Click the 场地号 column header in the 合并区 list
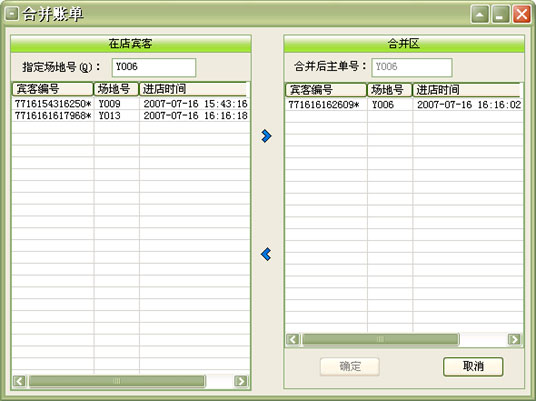 [x=390, y=90]
